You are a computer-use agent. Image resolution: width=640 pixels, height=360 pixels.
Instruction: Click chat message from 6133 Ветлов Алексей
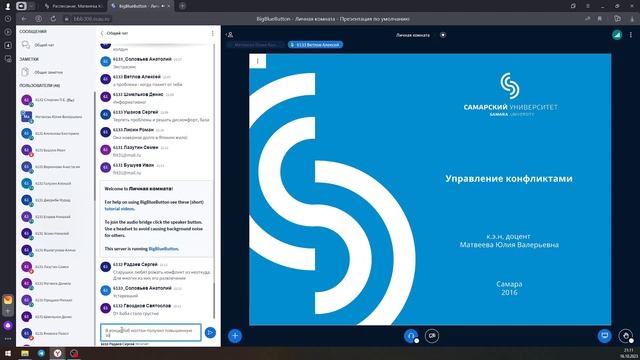tap(156, 80)
